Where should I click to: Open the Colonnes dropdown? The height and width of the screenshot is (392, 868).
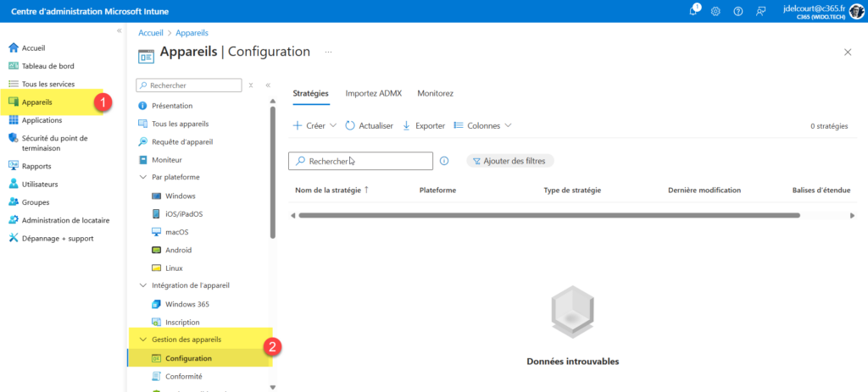click(x=482, y=125)
